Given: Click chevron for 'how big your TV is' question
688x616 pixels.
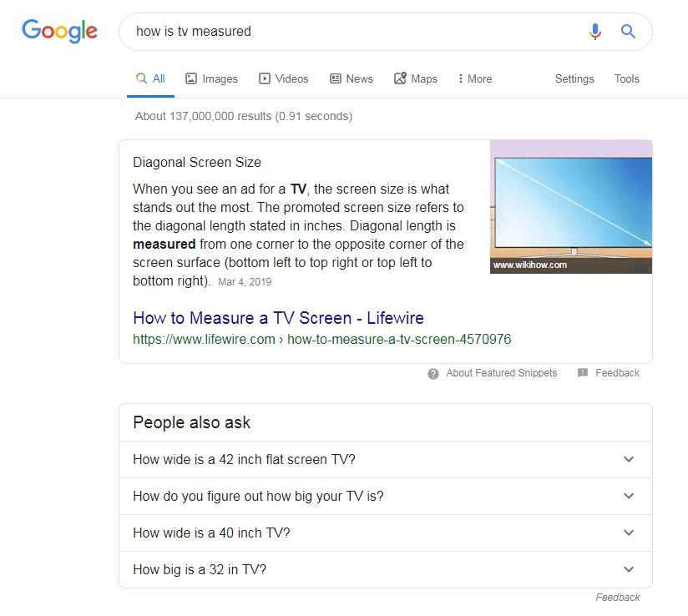Looking at the screenshot, I should [x=629, y=496].
